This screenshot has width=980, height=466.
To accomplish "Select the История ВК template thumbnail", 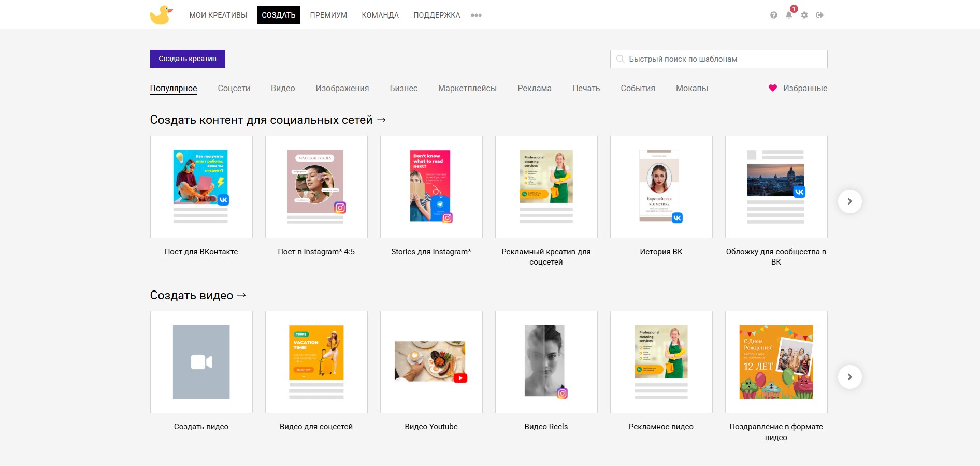I will pyautogui.click(x=661, y=187).
